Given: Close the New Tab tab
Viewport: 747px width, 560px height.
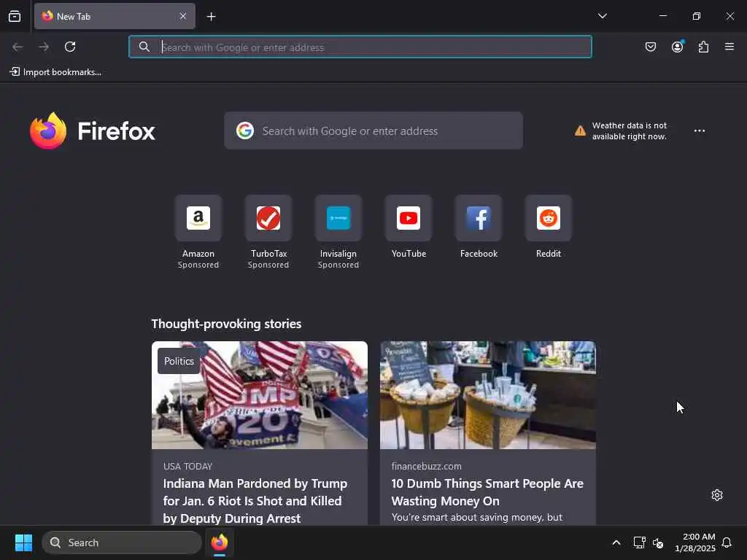Looking at the screenshot, I should point(183,16).
